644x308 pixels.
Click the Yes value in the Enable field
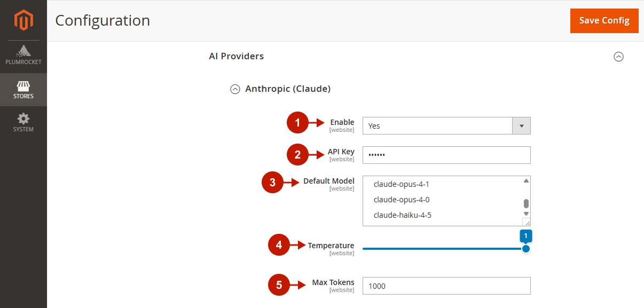(438, 125)
